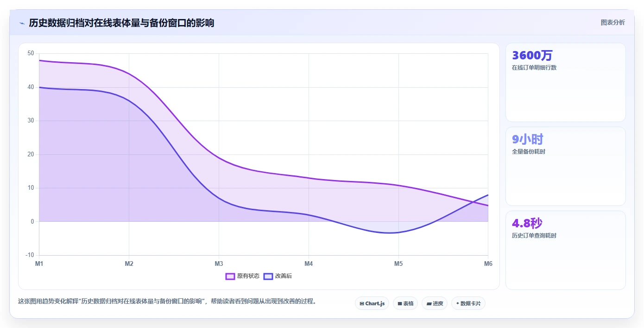The height and width of the screenshot is (328, 644).
Task: Open the 4.8秒 历史订单查询耗时 card
Action: [x=566, y=250]
